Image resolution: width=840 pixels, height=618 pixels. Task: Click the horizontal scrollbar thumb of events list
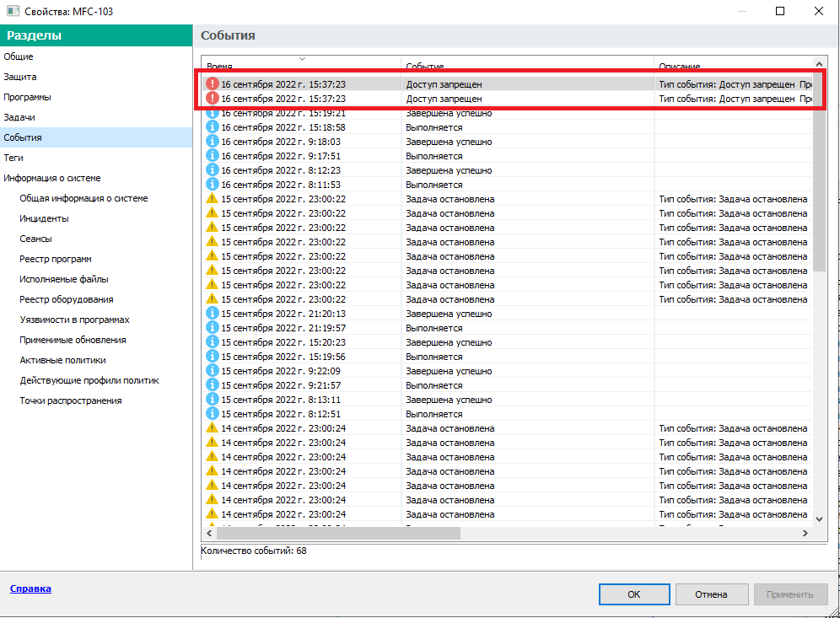(x=338, y=534)
